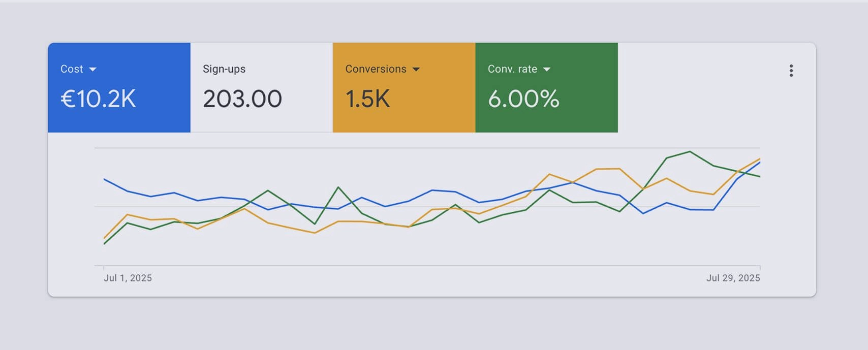This screenshot has height=350, width=868.
Task: Select the blue Cost scorecard
Action: tap(119, 87)
